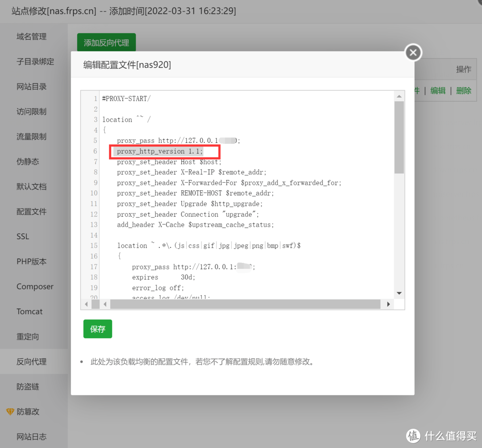Click the X-Real-IP header line
Viewport: 482px width, 448px height.
191,172
